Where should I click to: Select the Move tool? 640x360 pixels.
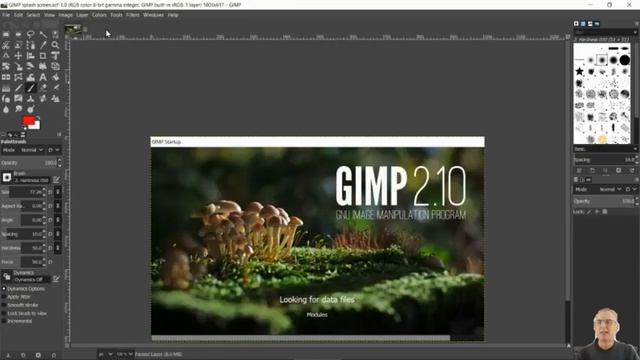(x=18, y=56)
